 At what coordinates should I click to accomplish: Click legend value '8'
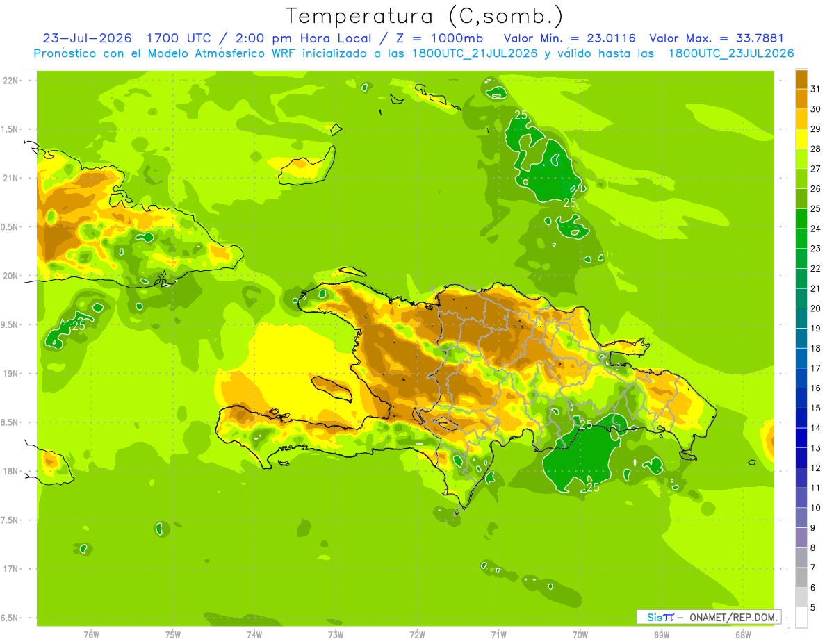pos(812,548)
